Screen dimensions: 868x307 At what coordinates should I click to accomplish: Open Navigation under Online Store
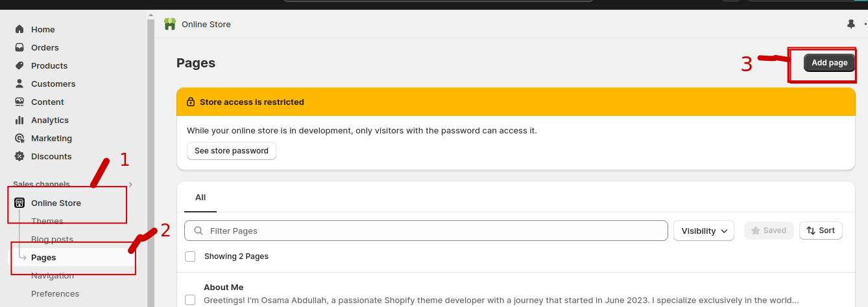53,275
